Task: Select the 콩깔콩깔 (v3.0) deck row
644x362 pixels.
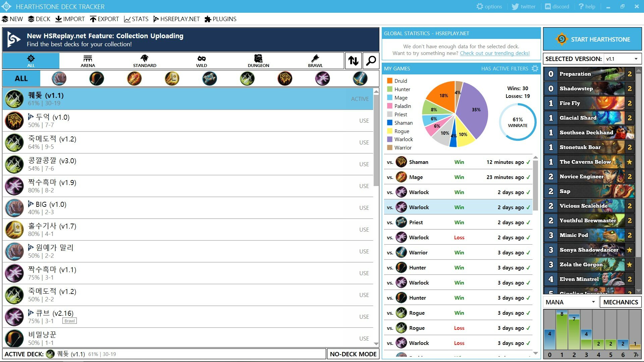Action: [188, 164]
